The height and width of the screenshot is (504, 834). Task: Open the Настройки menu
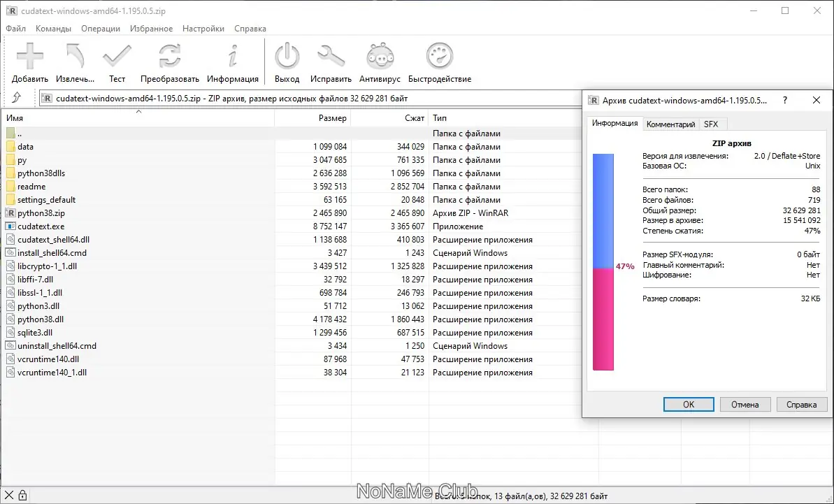tap(203, 28)
